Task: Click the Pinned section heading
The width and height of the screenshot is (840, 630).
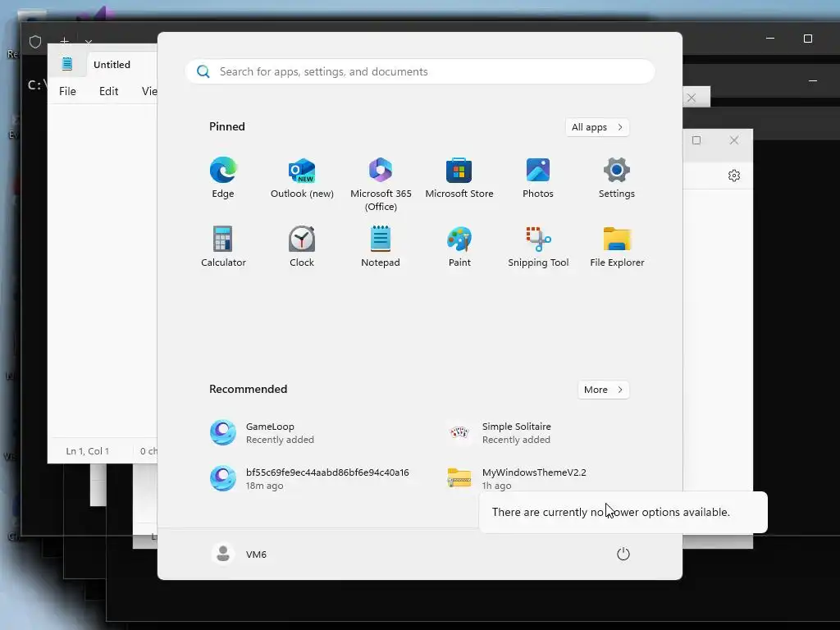Action: pyautogui.click(x=227, y=126)
